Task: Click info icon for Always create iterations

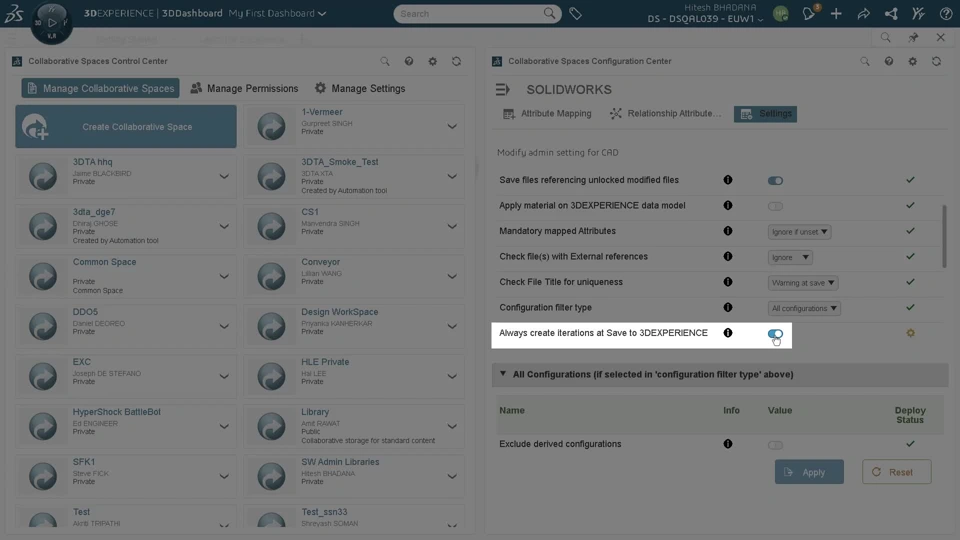Action: [x=727, y=332]
